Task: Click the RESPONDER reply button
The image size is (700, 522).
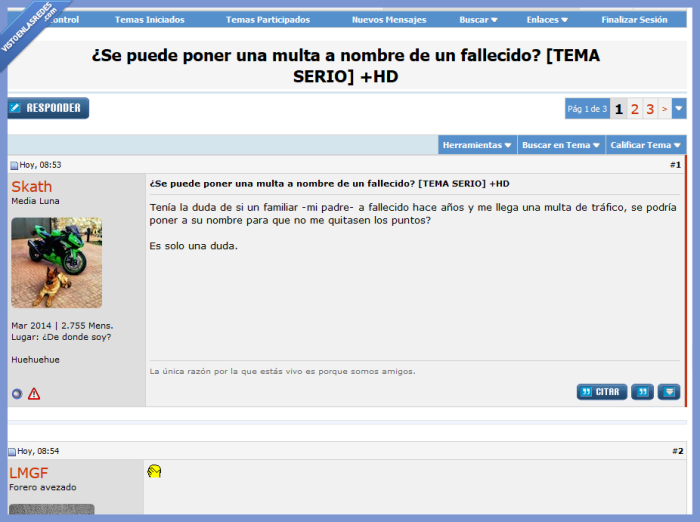Action: click(x=48, y=108)
